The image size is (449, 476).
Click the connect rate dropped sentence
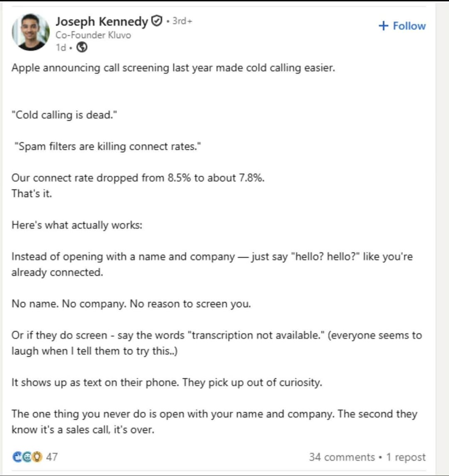pyautogui.click(x=138, y=178)
